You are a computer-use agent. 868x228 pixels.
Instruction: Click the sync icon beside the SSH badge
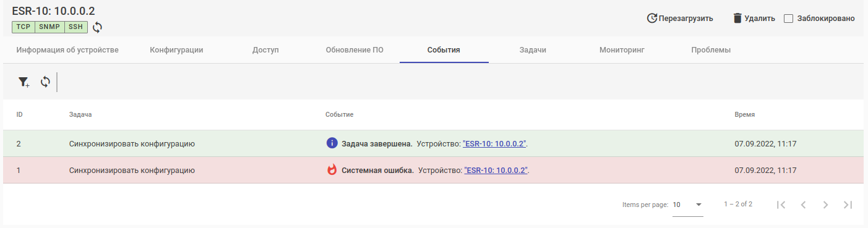click(98, 27)
